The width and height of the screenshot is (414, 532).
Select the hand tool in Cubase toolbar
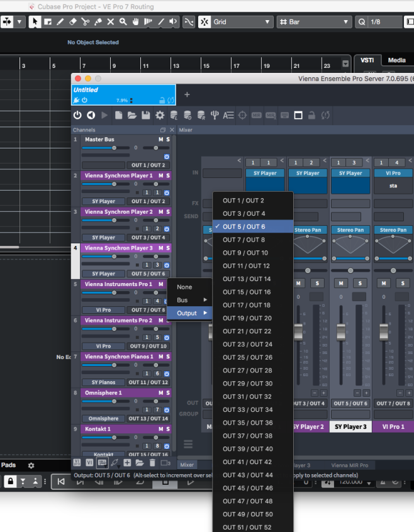coord(136,22)
